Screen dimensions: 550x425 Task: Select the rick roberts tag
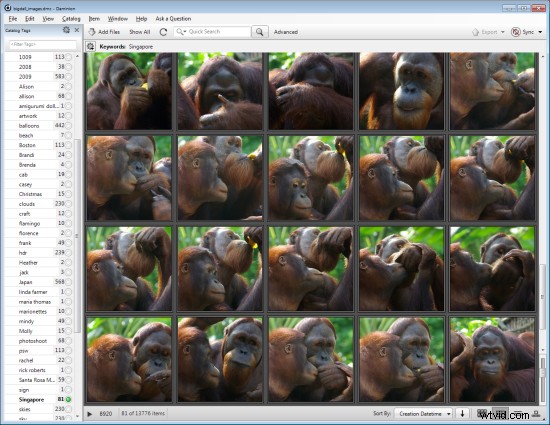point(32,370)
